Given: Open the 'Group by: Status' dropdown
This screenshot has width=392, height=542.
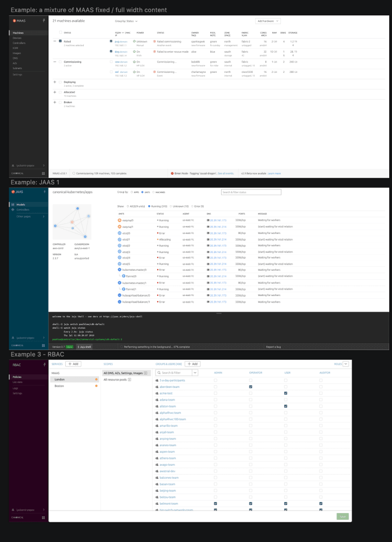Looking at the screenshot, I should (x=126, y=21).
